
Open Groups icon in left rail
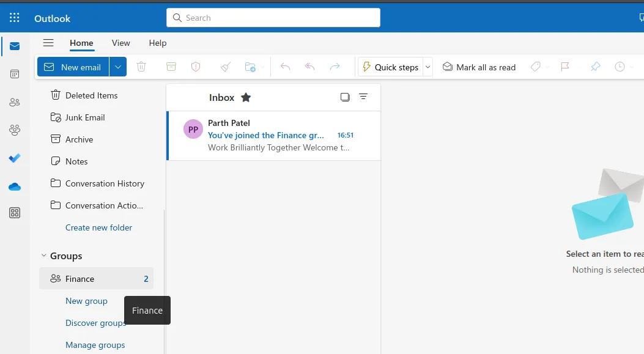tap(15, 130)
